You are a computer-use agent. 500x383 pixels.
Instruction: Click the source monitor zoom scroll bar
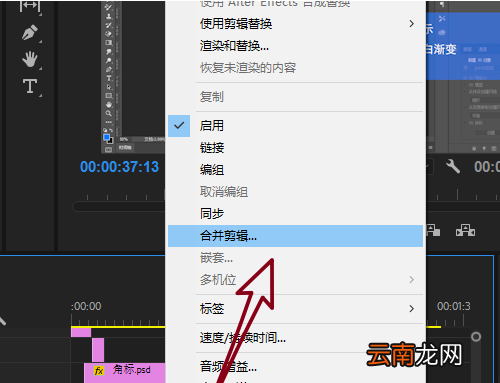tap(119, 206)
